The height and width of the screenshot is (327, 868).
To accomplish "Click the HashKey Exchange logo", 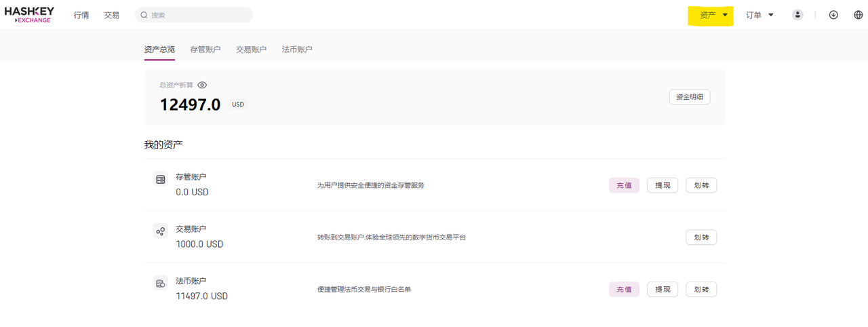I will coord(29,15).
